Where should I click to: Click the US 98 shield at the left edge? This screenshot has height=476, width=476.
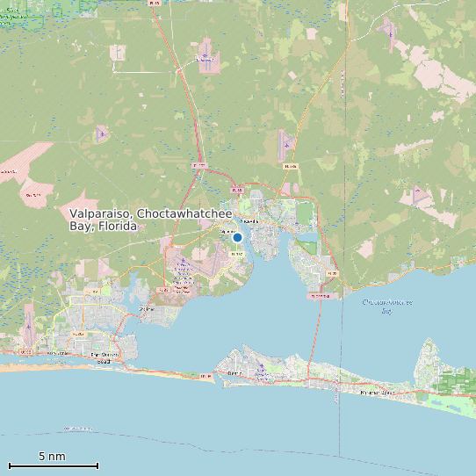pyautogui.click(x=25, y=352)
